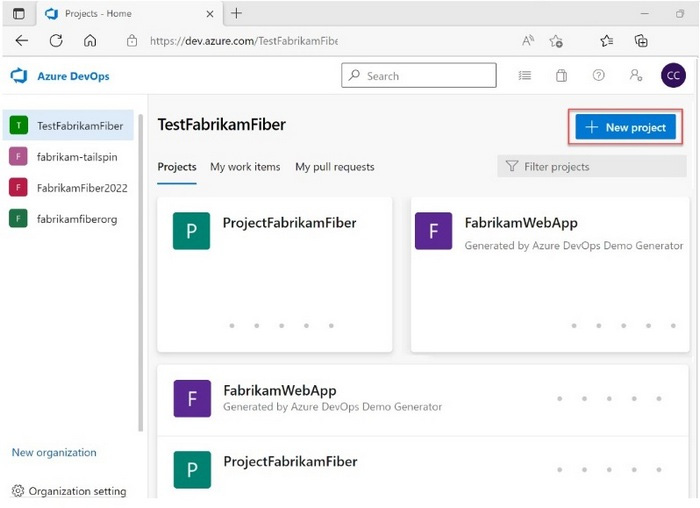Refresh the browser page
The width and height of the screenshot is (700, 508).
[56, 41]
